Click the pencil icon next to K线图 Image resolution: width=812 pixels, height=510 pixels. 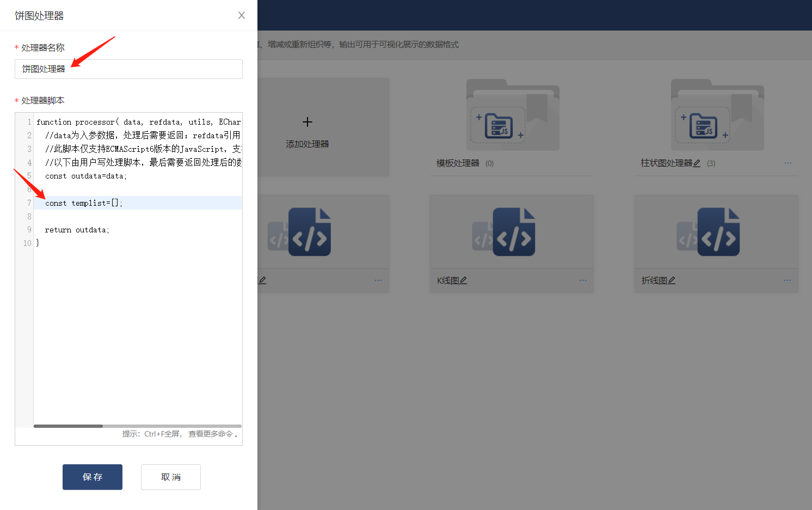[x=464, y=280]
